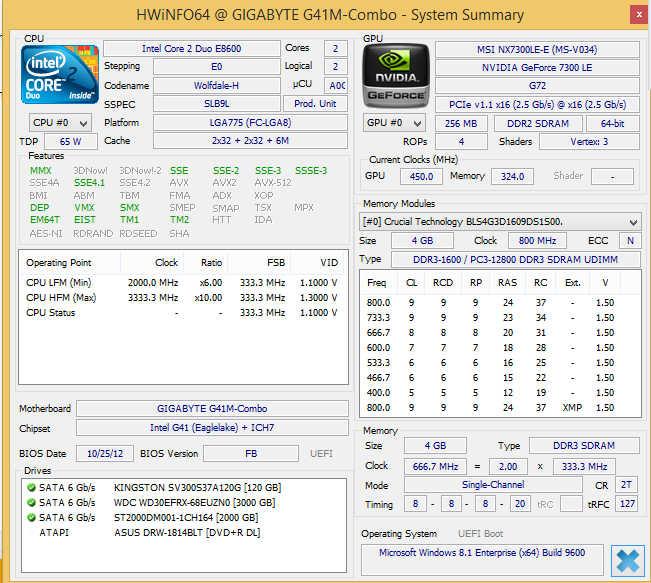Select the 533.3 frequency timing row

click(x=500, y=363)
